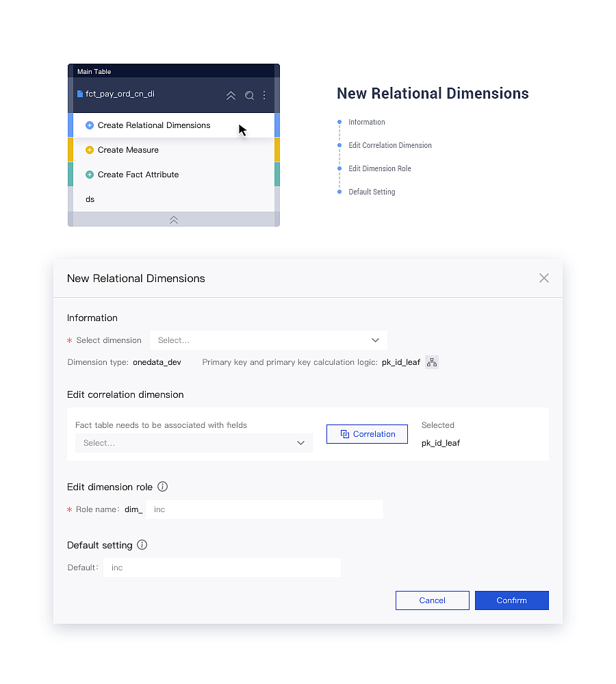Collapse table with double-chevron icon in header
This screenshot has width=616, height=684.
pos(231,96)
